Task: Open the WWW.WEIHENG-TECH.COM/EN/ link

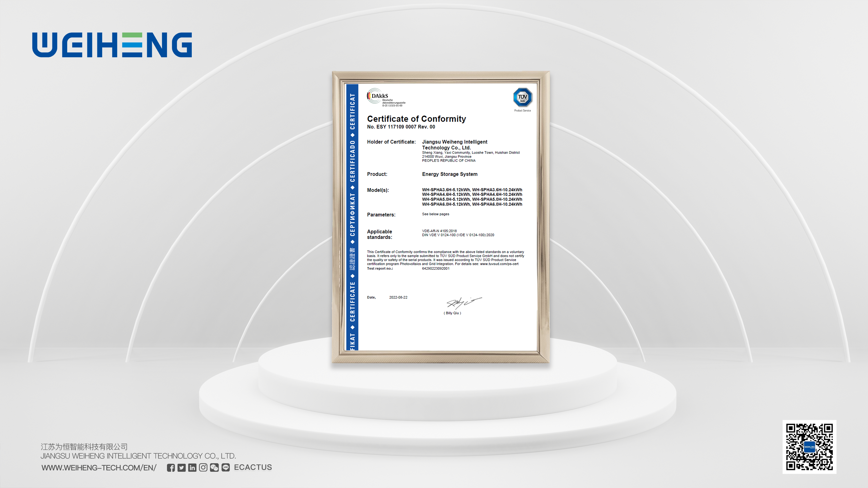Action: 99,468
